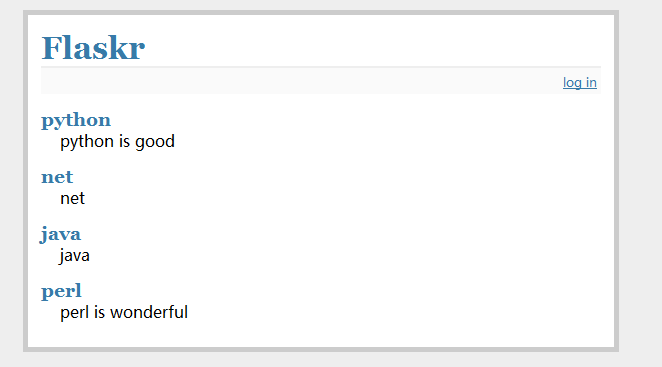Click the word is in python entry
The height and width of the screenshot is (367, 662).
pos(124,141)
